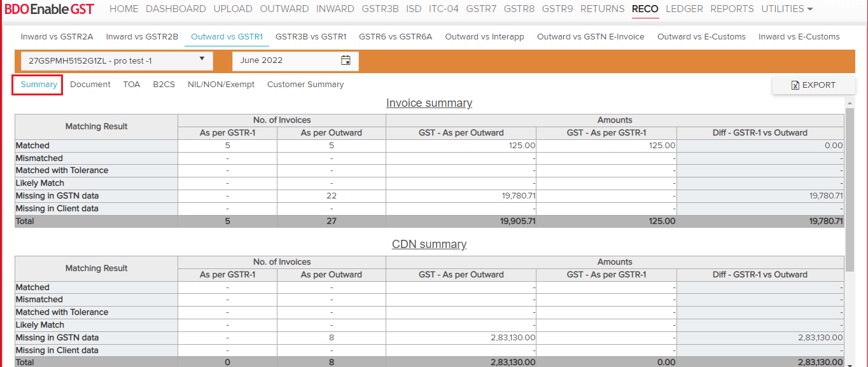Switch to the Document tab
Viewport: 868px width, 367px height.
[90, 85]
